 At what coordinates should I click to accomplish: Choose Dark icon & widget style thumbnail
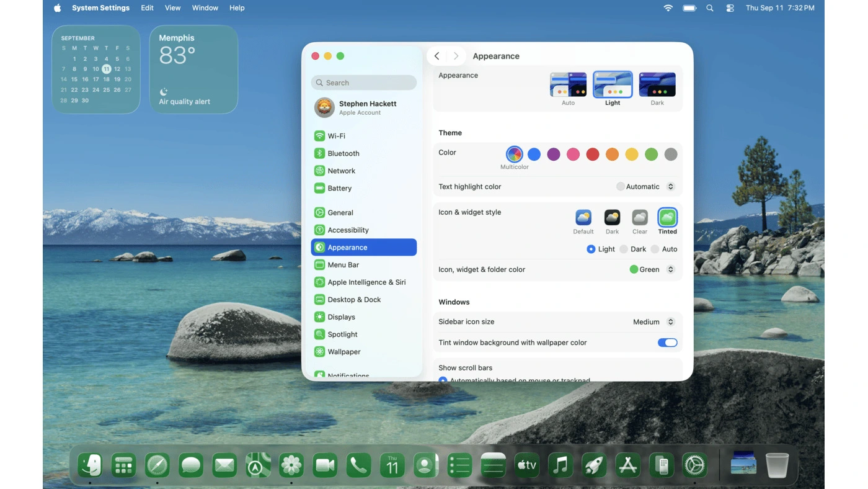point(612,217)
